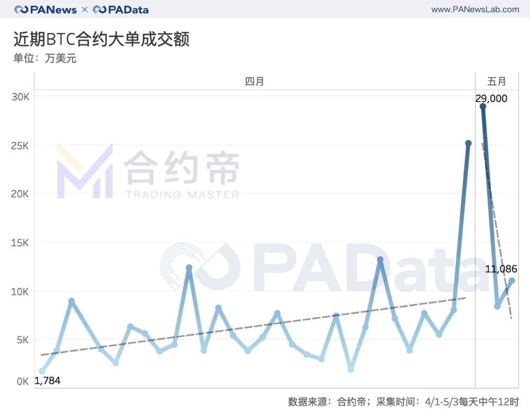The width and height of the screenshot is (530, 420).
Task: Click the 合约帝 Trading Master watermark logo
Action: click(149, 171)
